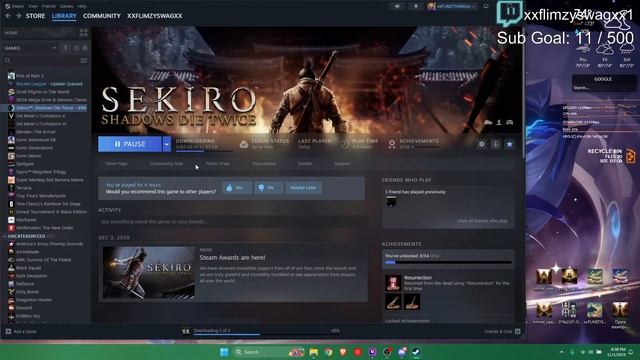Open Friends & Chat at bottom right
Viewport: 640px width, 360px height.
tap(502, 331)
